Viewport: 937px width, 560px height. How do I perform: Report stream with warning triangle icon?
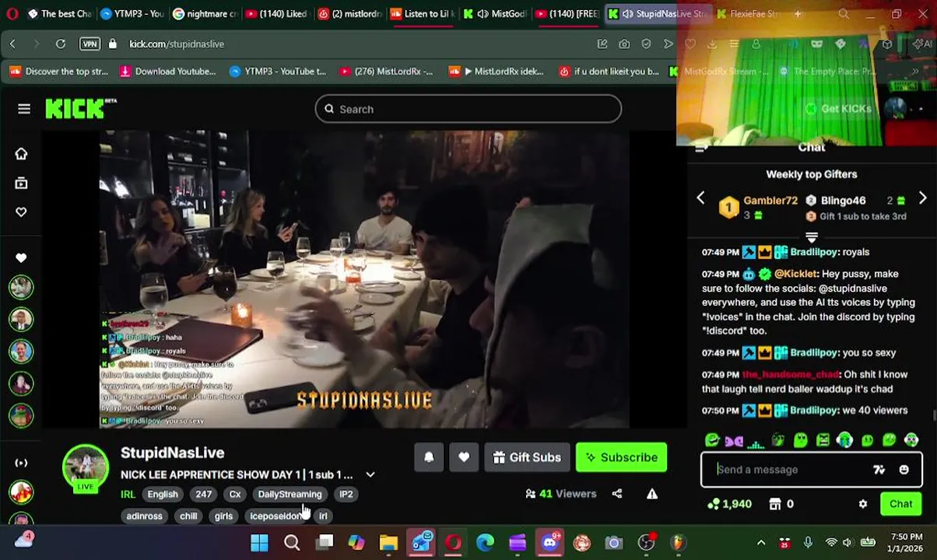coord(652,493)
